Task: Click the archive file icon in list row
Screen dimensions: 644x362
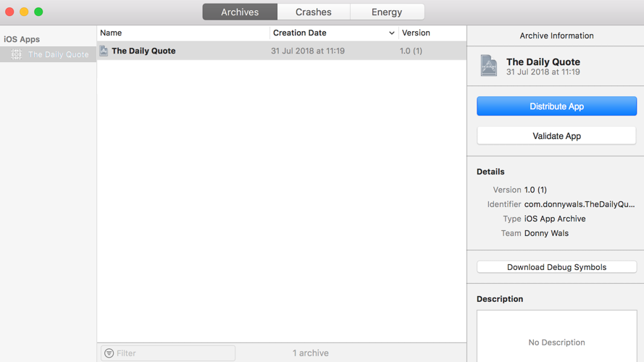Action: coord(104,51)
